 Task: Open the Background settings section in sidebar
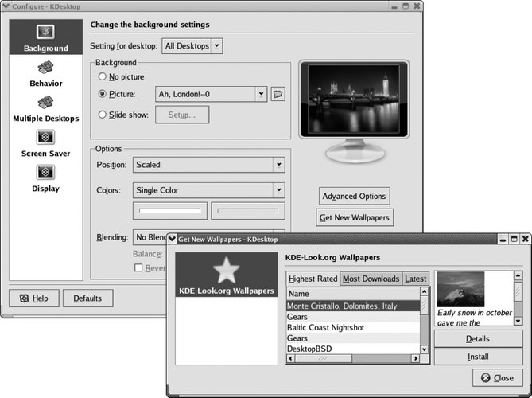click(x=46, y=37)
